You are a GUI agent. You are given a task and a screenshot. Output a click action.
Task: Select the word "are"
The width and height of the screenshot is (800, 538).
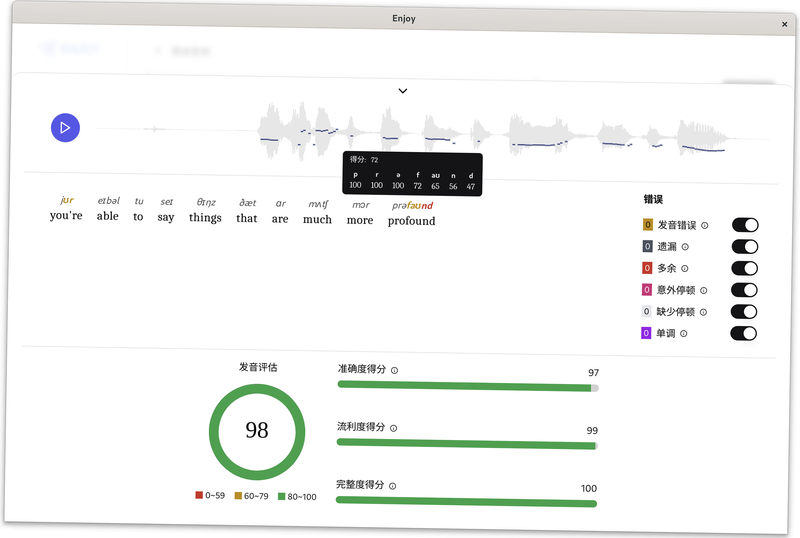point(280,219)
